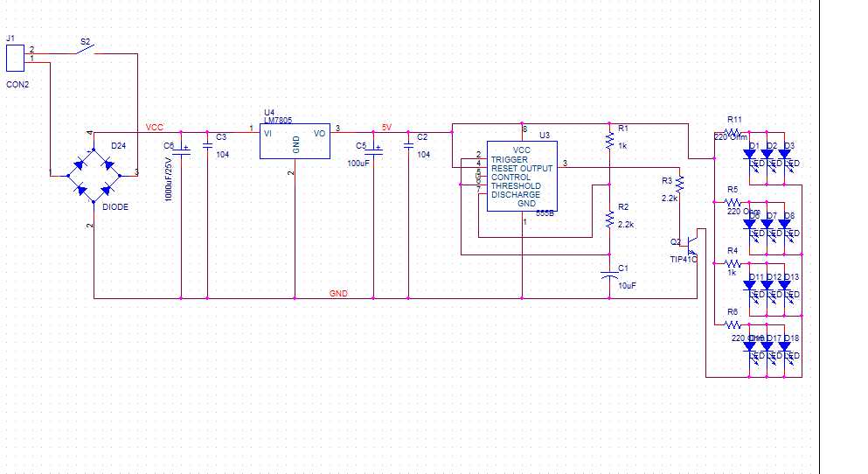
Task: Select polarized capacitor C5 symbol
Action: (x=373, y=151)
